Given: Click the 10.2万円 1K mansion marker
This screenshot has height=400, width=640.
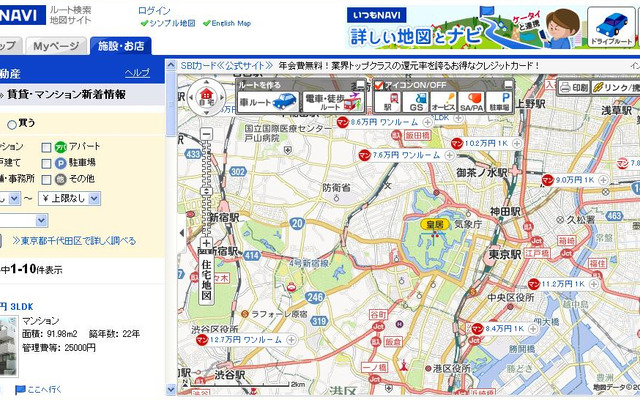Looking at the screenshot, I should click(x=457, y=144).
